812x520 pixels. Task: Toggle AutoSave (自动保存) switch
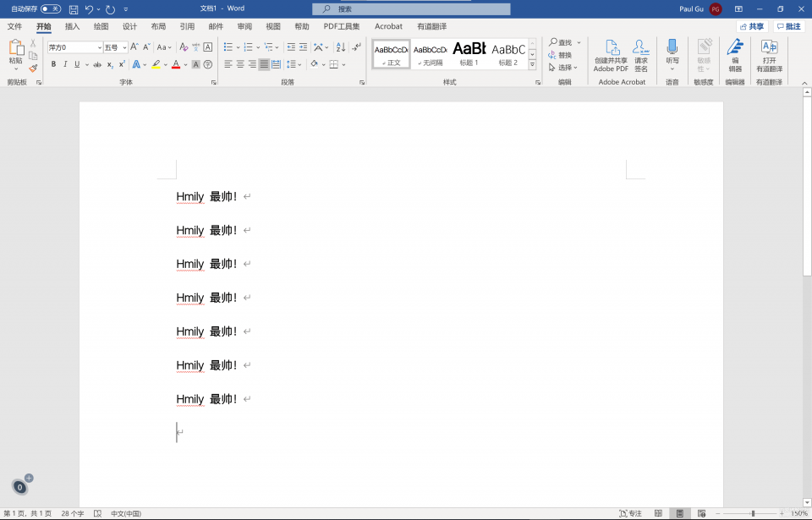click(x=51, y=8)
